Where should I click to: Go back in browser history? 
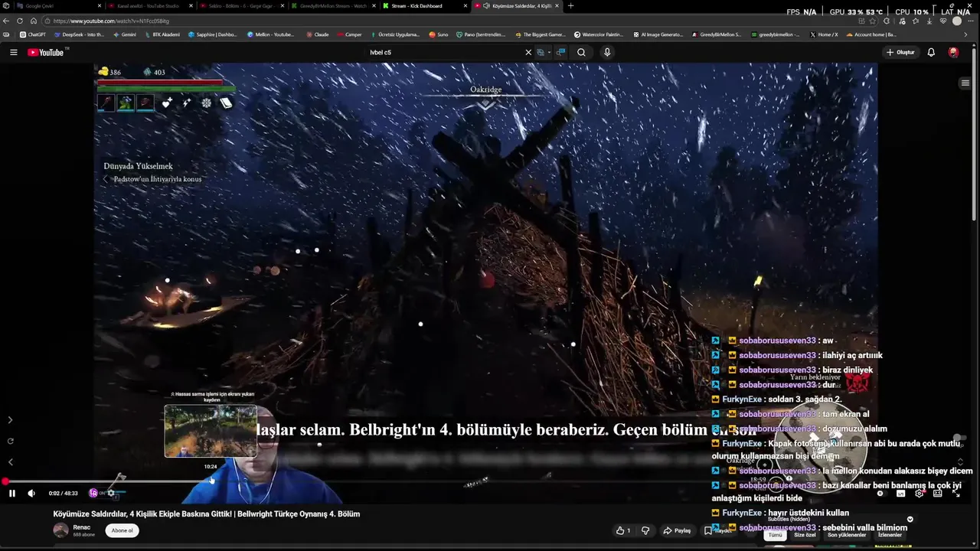pyautogui.click(x=6, y=21)
